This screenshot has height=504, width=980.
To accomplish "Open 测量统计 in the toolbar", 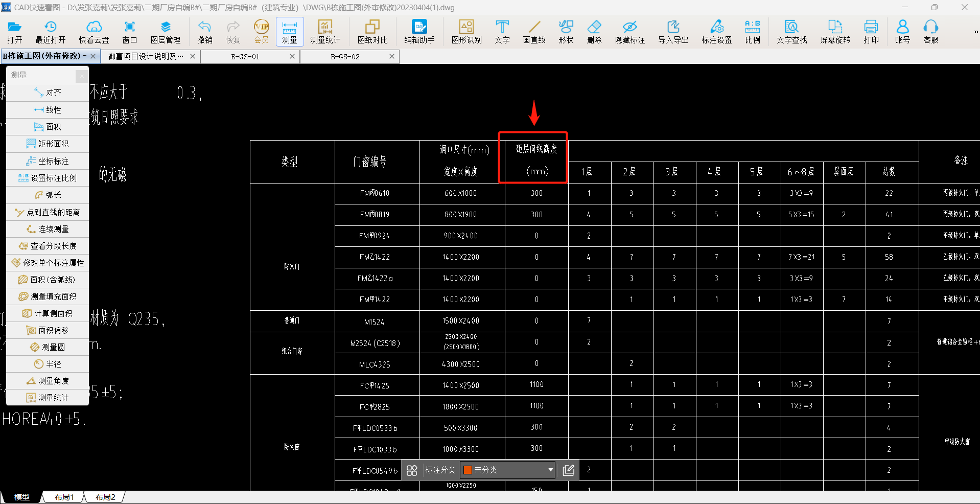I will pos(325,32).
